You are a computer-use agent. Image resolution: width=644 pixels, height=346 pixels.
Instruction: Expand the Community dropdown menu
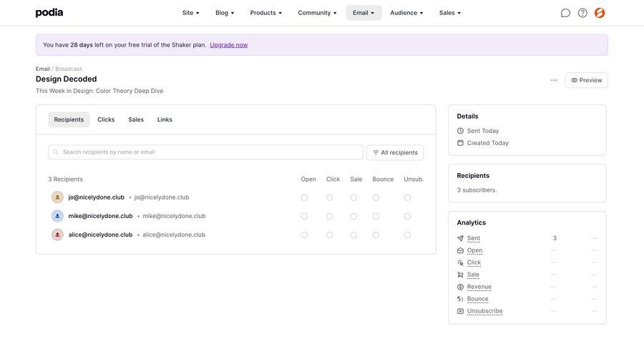[317, 13]
